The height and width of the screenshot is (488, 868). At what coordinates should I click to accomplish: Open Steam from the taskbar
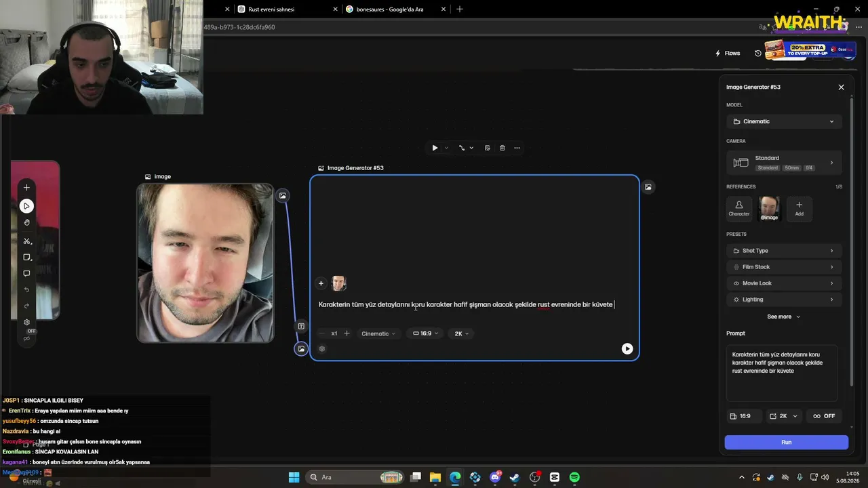[x=515, y=477]
